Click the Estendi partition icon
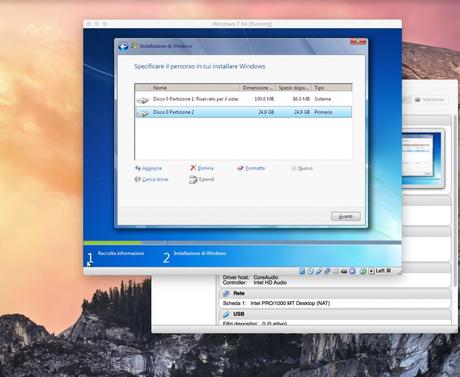The image size is (460, 377). point(193,180)
